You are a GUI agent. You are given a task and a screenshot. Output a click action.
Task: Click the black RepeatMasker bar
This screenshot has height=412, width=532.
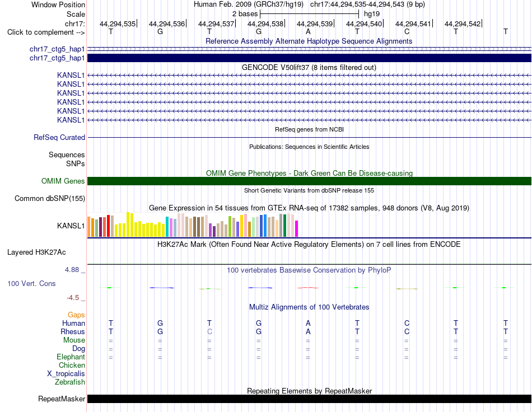pyautogui.click(x=309, y=399)
